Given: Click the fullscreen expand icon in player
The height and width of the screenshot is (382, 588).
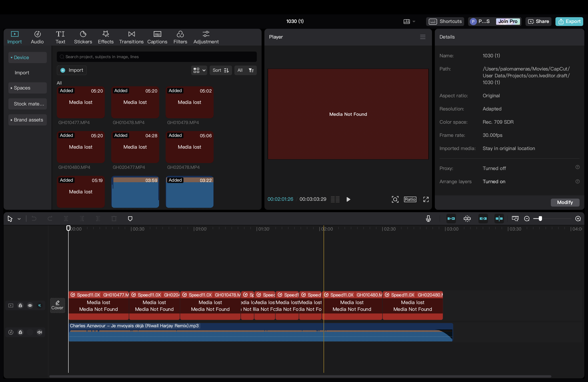Looking at the screenshot, I should click(x=426, y=199).
